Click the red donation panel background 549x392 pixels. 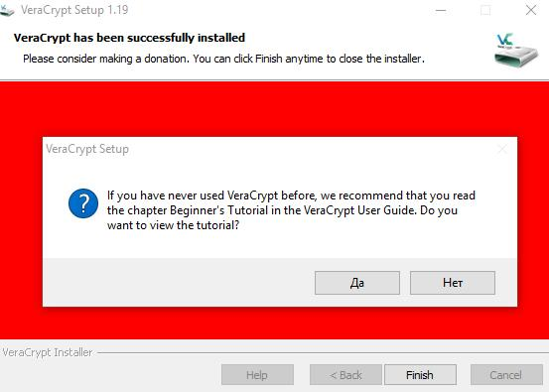tap(274, 108)
